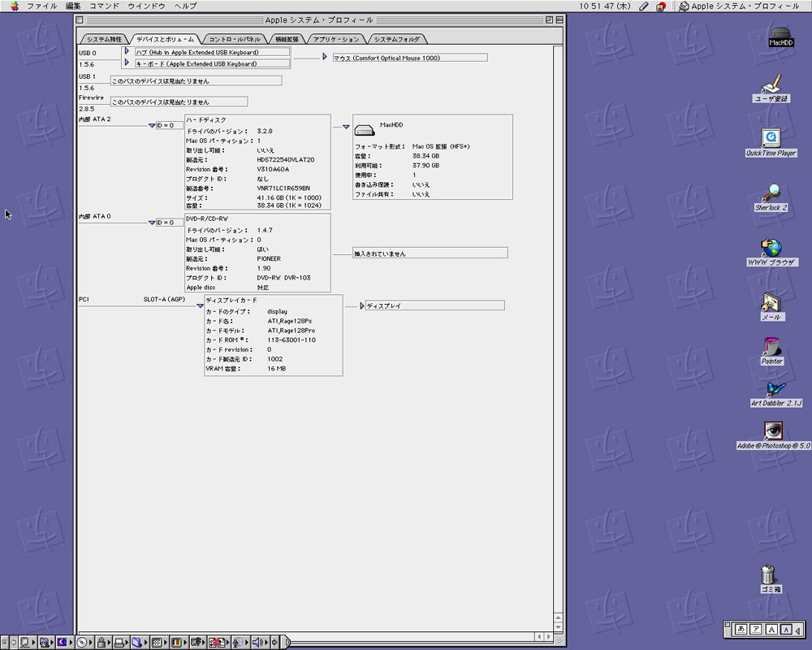This screenshot has width=812, height=650.
Task: Collapse the 内部 ATA 0 ID = 0 DVD drive details
Action: (152, 223)
